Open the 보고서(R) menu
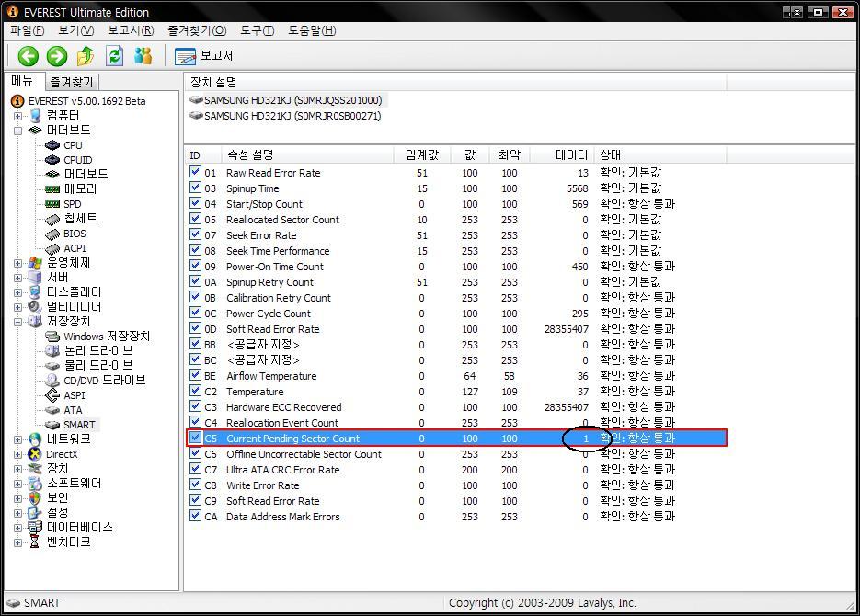 tap(132, 30)
